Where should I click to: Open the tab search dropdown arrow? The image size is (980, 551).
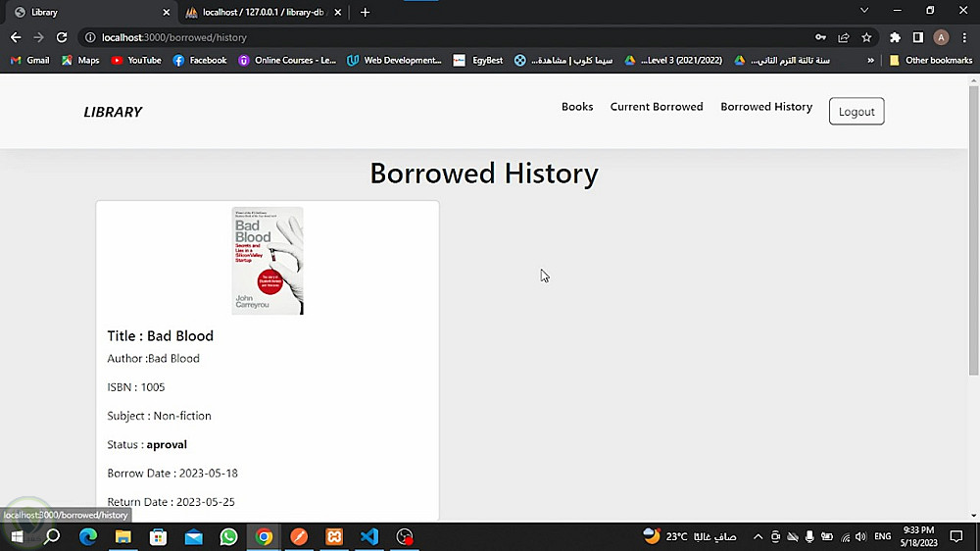coord(864,11)
